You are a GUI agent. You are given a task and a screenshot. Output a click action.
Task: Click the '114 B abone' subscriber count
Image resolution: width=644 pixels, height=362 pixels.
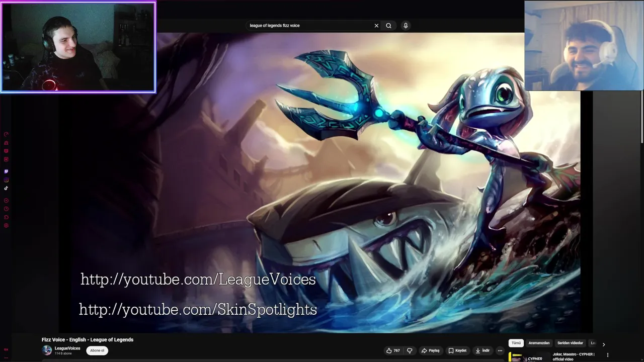pyautogui.click(x=63, y=353)
